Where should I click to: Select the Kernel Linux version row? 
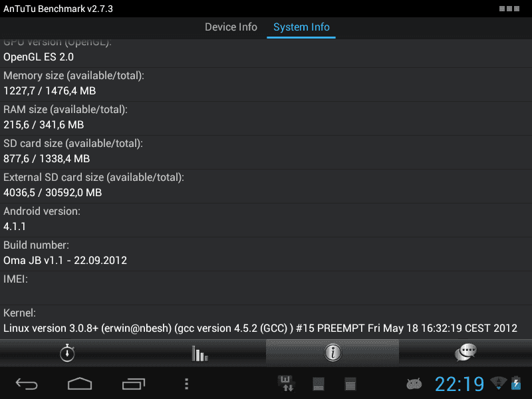coord(266,322)
